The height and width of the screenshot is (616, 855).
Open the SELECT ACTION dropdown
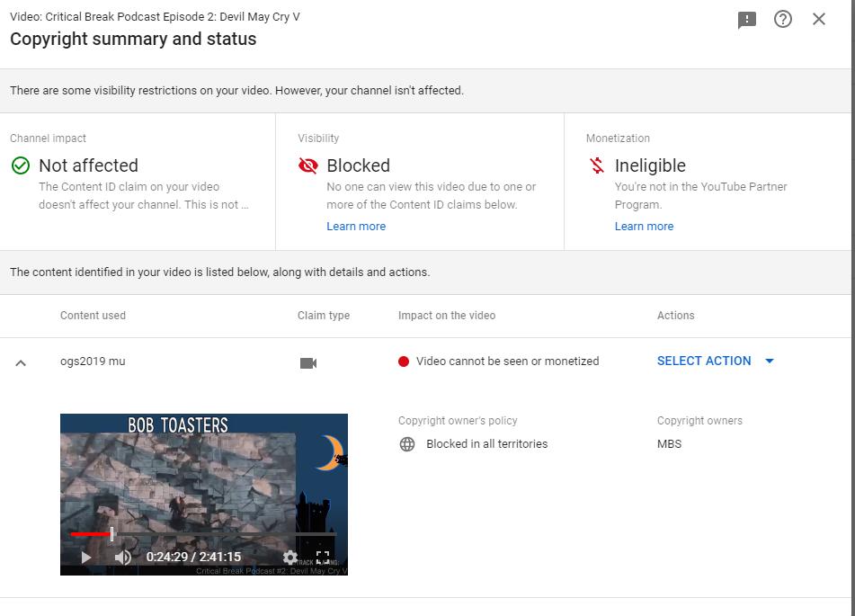pyautogui.click(x=715, y=361)
